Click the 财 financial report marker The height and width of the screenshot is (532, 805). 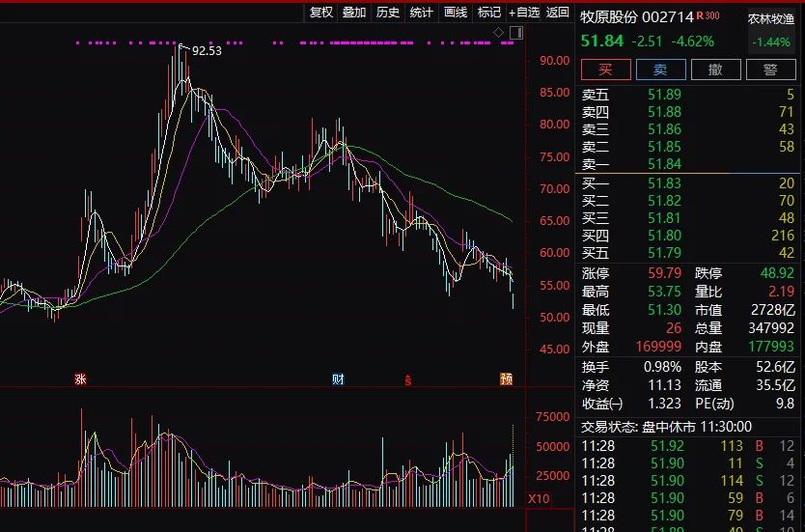[338, 379]
